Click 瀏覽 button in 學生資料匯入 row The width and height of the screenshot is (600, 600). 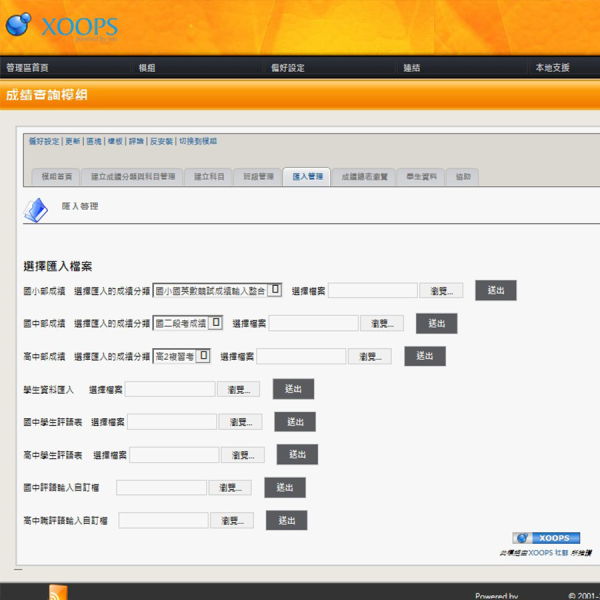238,389
